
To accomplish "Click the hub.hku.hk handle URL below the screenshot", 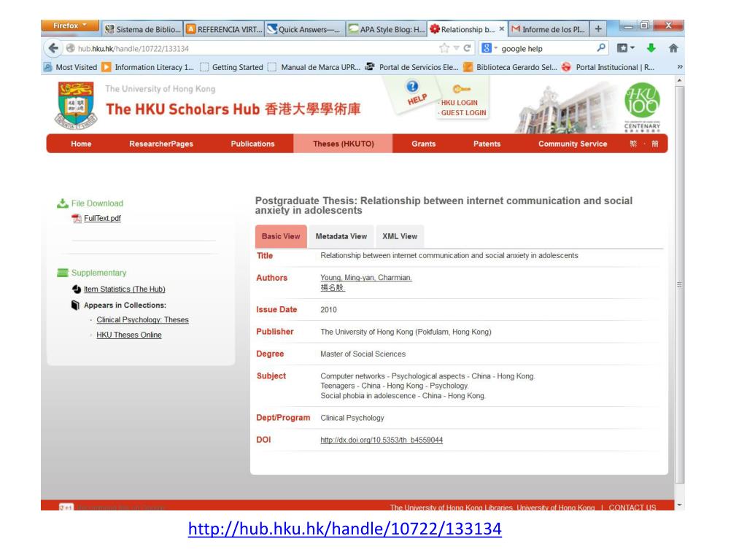I will click(x=344, y=529).
